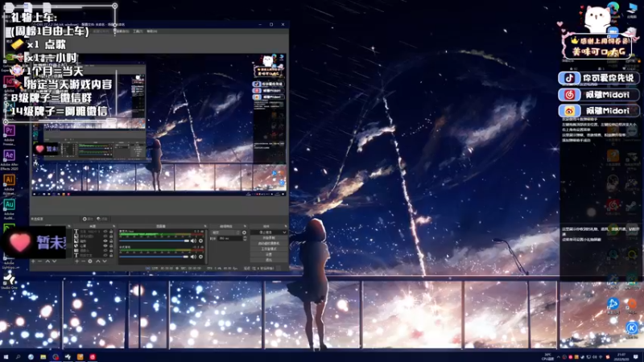The width and height of the screenshot is (644, 362).
Task: Open the 工具 (Tools) menu in OBS
Action: pyautogui.click(x=138, y=31)
